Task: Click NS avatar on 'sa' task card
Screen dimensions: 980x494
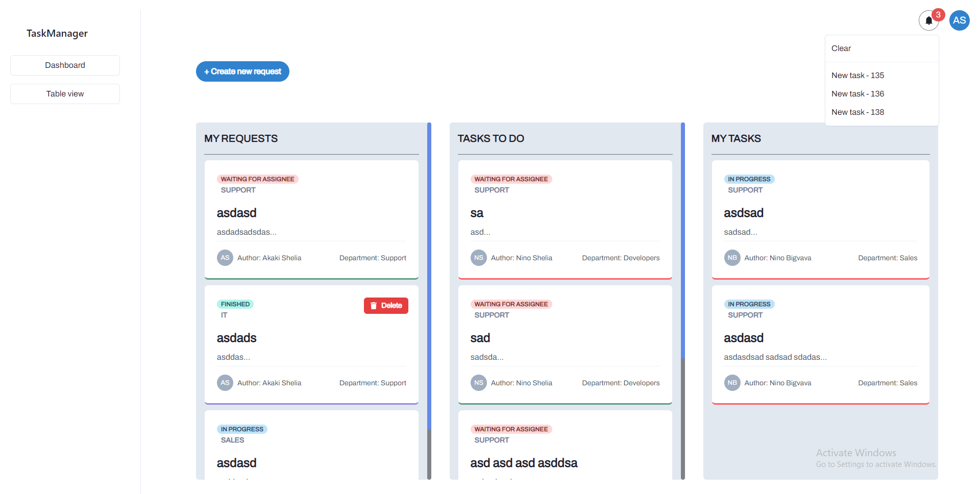Action: point(478,258)
